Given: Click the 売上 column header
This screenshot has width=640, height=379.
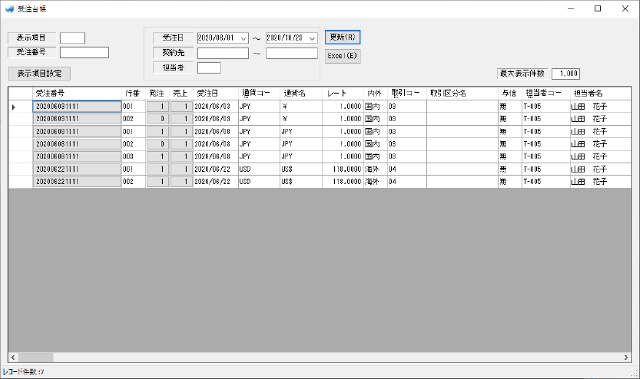Looking at the screenshot, I should pos(181,93).
